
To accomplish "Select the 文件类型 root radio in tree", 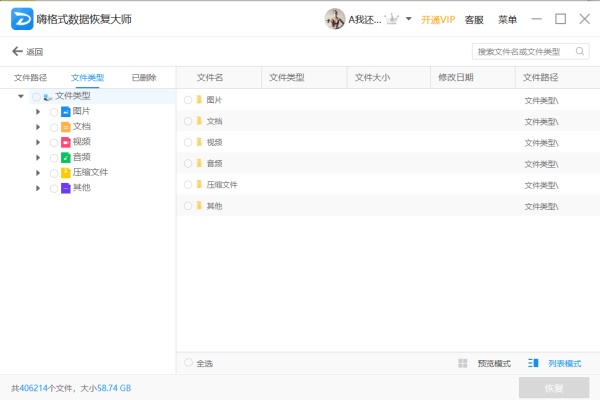I will click(x=36, y=97).
